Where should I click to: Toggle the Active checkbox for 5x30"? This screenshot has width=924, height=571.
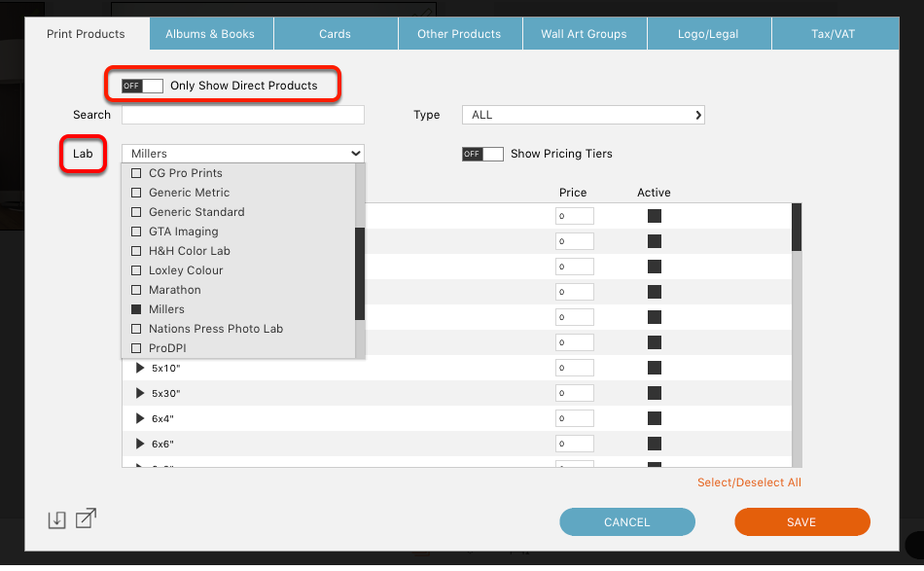655,393
